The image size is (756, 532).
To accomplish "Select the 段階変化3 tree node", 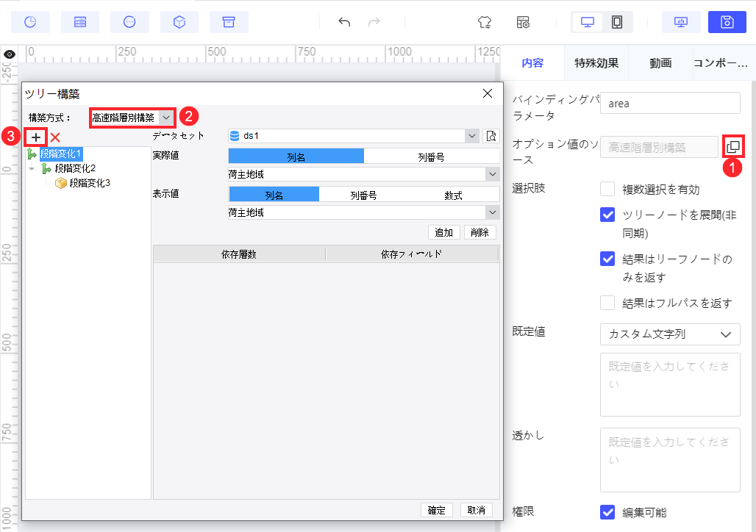I will coord(90,183).
